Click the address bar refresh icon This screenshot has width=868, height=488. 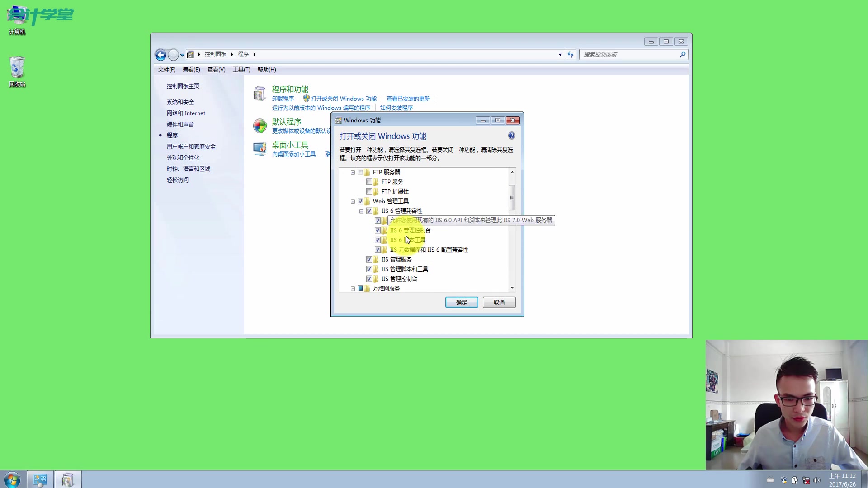coord(571,55)
